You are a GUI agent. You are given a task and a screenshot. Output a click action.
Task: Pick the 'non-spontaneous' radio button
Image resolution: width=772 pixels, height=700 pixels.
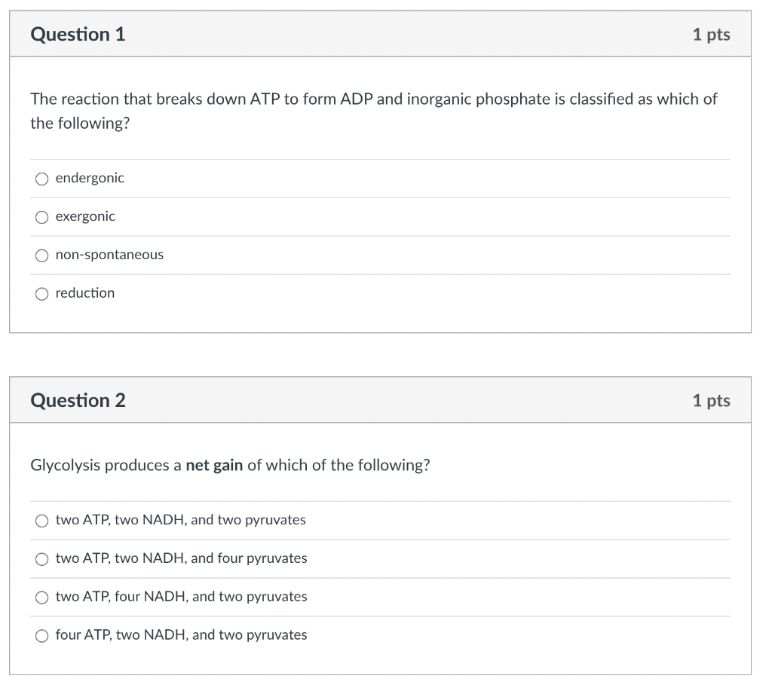[42, 255]
